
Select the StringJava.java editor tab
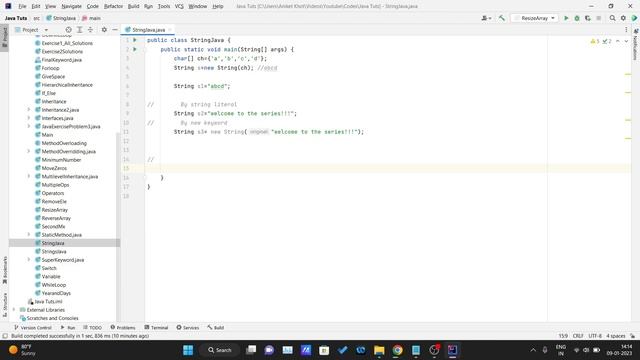click(147, 30)
